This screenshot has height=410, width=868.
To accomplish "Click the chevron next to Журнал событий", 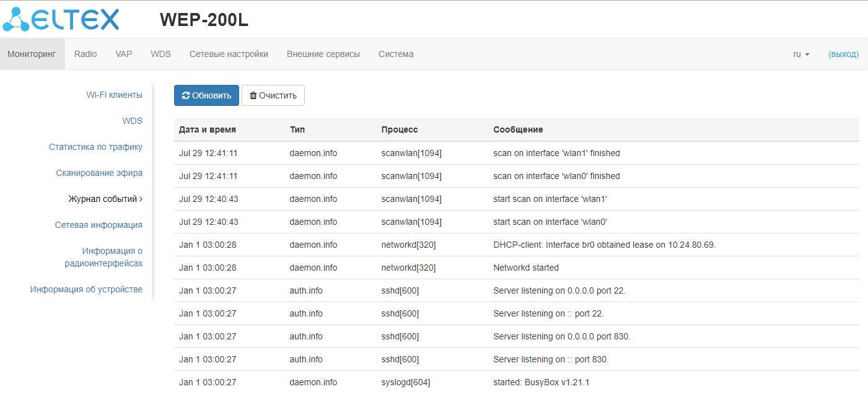I will [141, 199].
